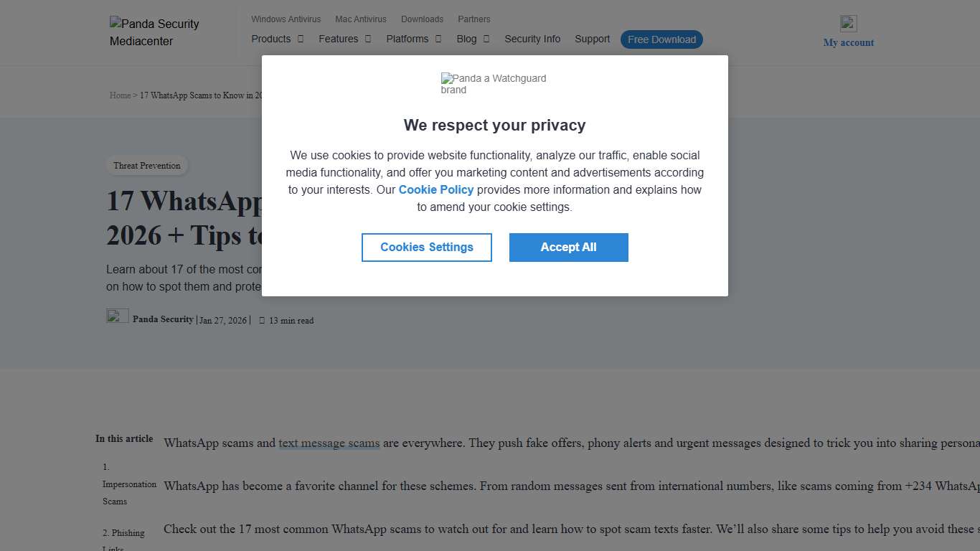Open the Platforms dropdown menu

[x=414, y=39]
